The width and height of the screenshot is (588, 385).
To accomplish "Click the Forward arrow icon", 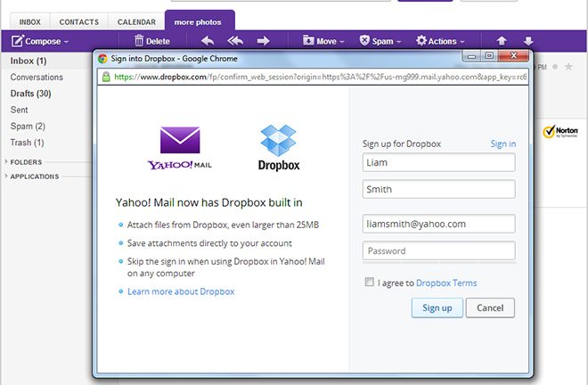I will tap(263, 40).
